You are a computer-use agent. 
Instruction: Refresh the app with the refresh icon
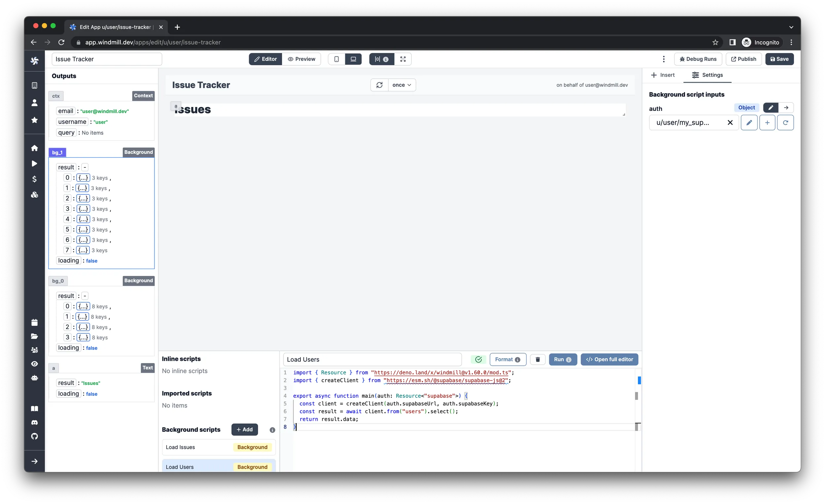379,85
